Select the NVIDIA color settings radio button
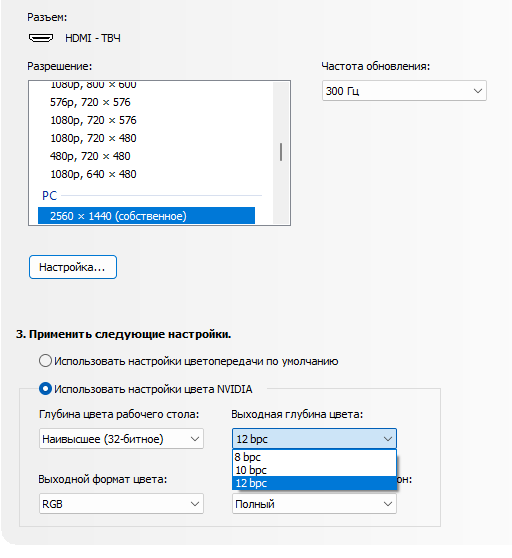The width and height of the screenshot is (512, 558). click(45, 389)
